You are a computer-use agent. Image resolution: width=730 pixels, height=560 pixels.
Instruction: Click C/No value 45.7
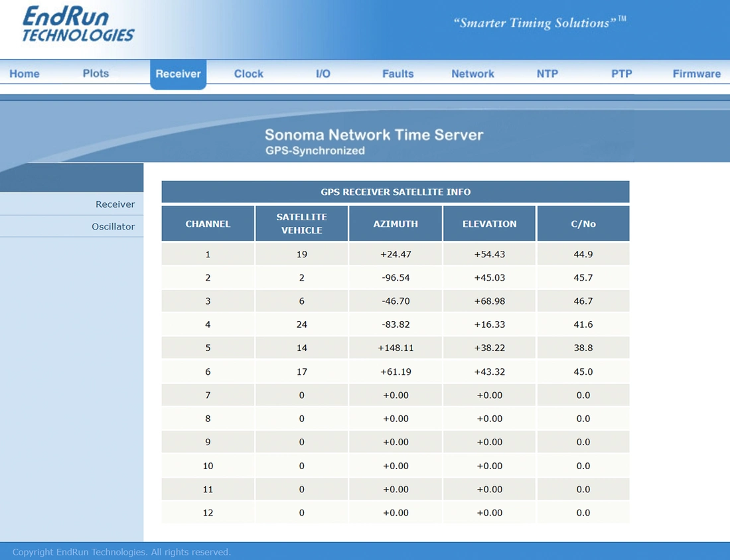[x=583, y=277]
